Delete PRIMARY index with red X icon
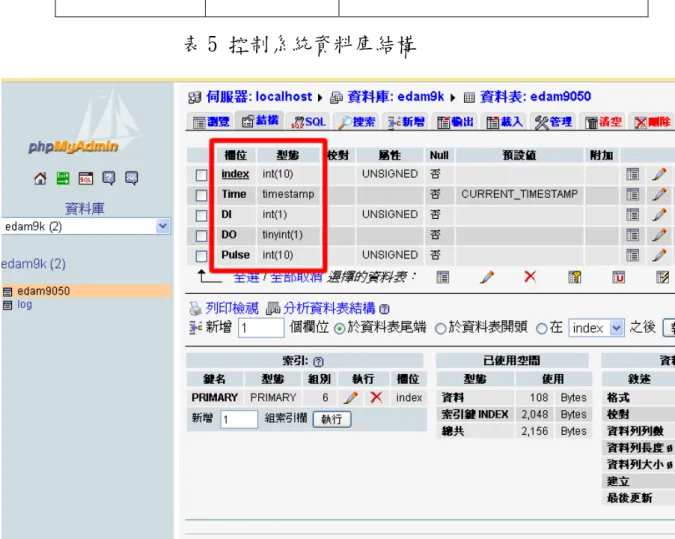 376,397
